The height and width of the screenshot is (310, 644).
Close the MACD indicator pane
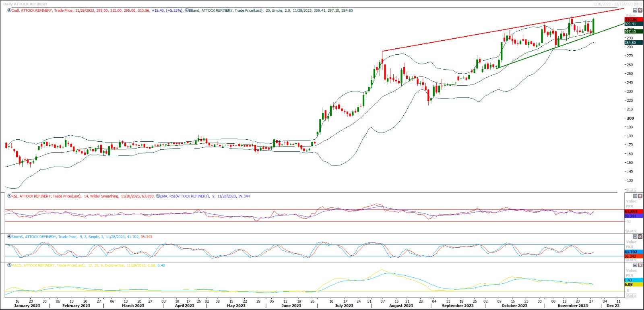640,265
